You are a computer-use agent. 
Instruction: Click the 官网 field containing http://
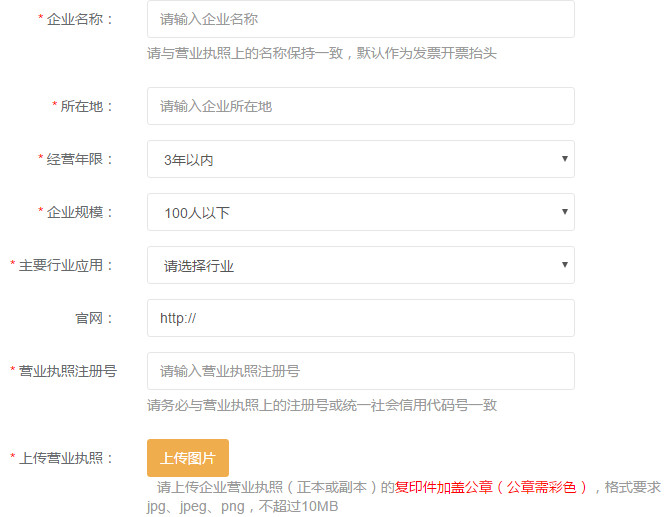360,318
